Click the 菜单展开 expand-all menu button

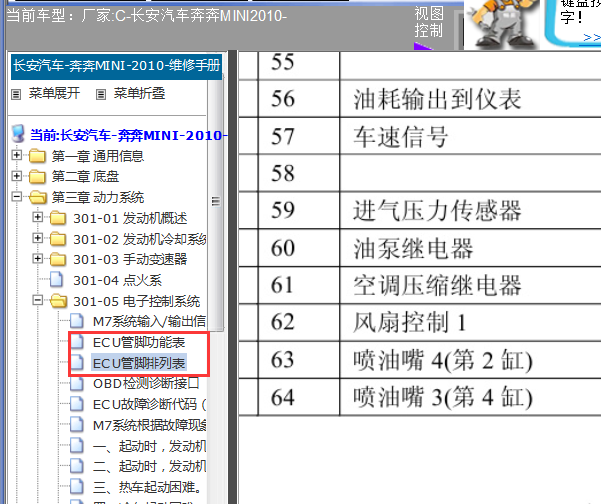[54, 93]
